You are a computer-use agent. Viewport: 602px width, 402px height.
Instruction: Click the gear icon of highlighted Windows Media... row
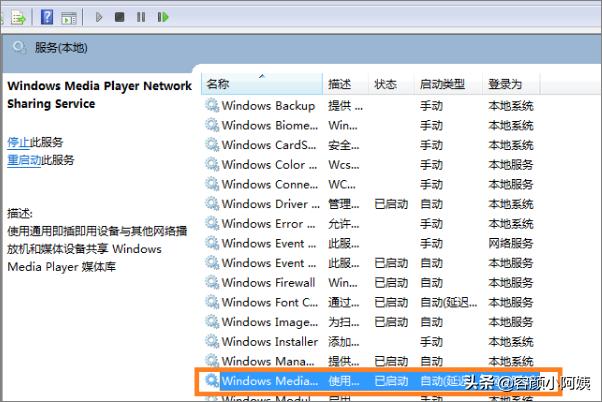(212, 380)
